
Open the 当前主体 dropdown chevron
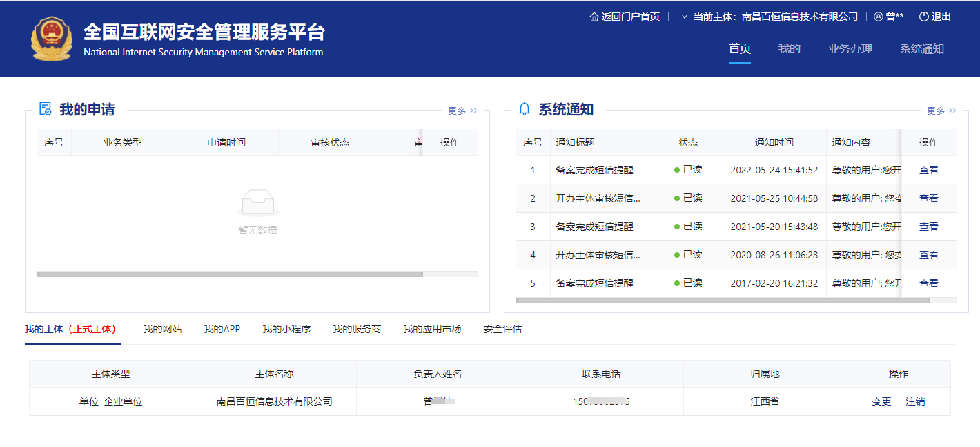coord(683,16)
